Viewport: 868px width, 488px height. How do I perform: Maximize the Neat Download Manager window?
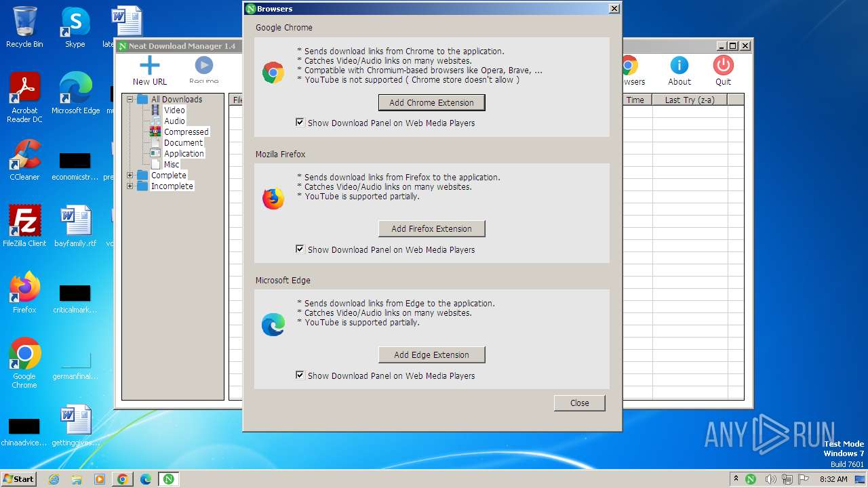(x=732, y=45)
